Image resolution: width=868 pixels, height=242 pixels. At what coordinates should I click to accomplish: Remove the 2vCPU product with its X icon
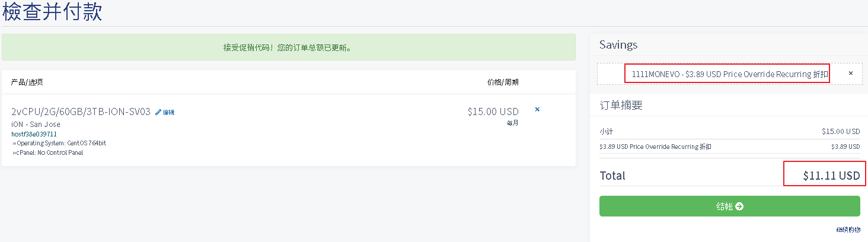(x=537, y=110)
